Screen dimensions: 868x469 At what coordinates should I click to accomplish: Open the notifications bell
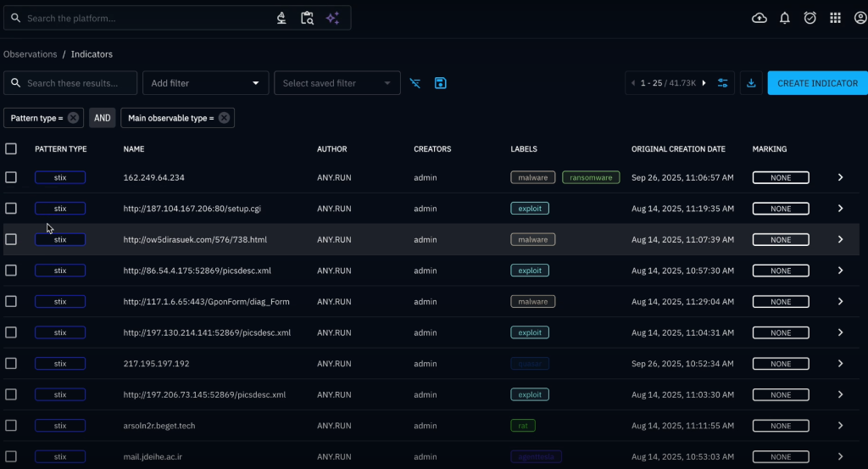click(785, 19)
